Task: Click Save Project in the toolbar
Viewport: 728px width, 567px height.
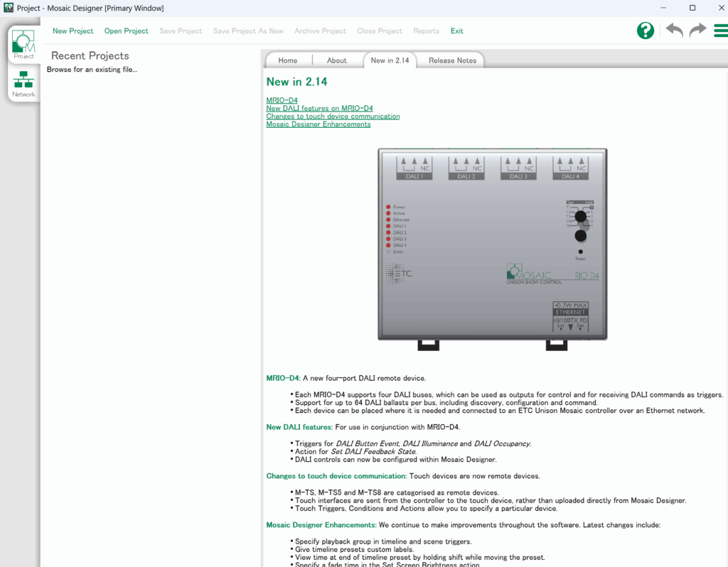Action: pyautogui.click(x=181, y=31)
